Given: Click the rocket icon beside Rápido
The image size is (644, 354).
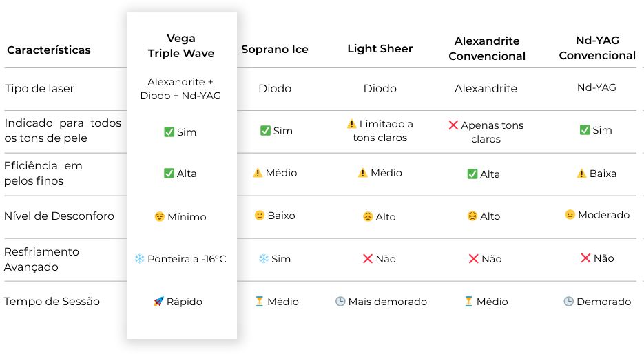Looking at the screenshot, I should point(158,302).
